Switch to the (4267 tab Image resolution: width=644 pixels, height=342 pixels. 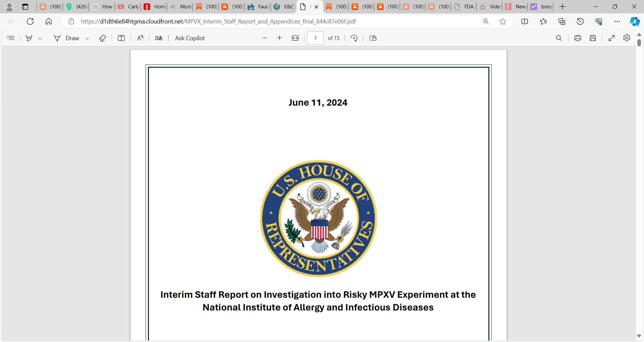76,7
